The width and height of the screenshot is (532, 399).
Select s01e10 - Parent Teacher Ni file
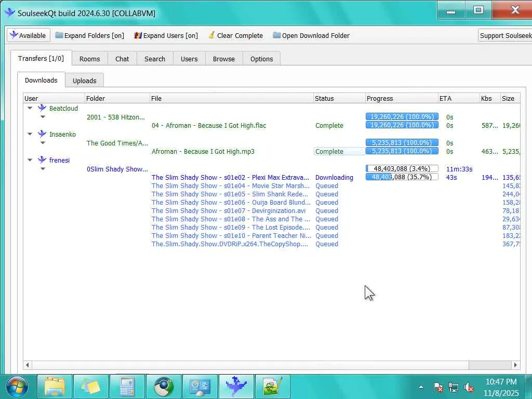pyautogui.click(x=231, y=235)
